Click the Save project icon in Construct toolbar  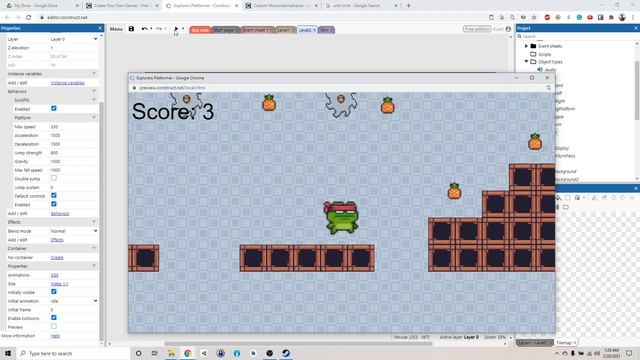coord(131,29)
